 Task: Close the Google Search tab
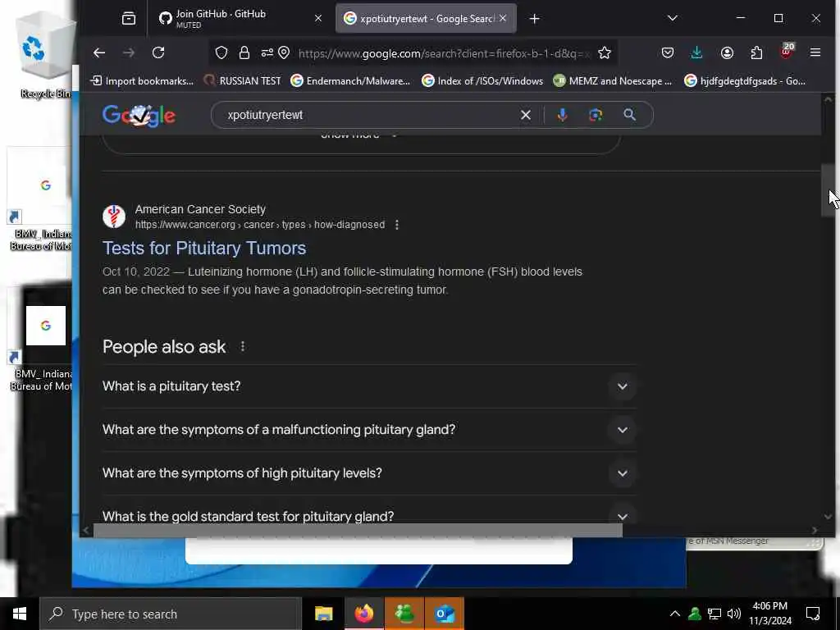pos(503,18)
